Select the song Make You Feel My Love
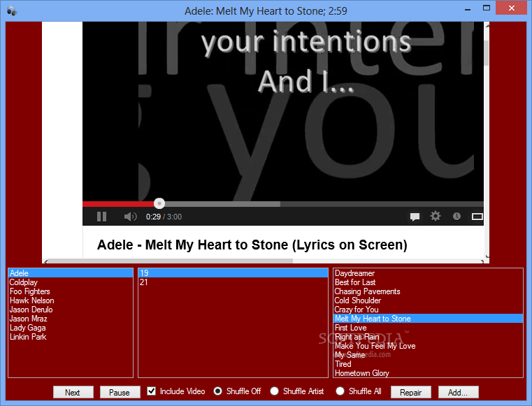 pyautogui.click(x=428, y=346)
